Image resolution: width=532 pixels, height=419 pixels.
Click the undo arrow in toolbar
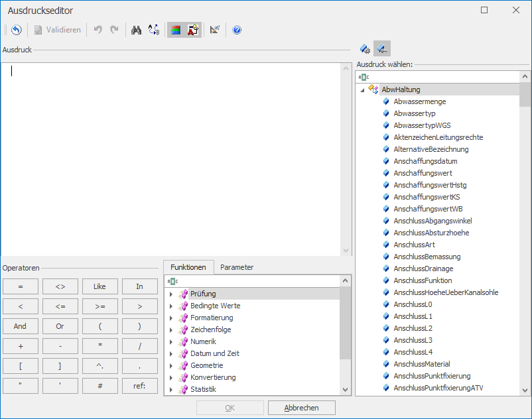(x=98, y=30)
